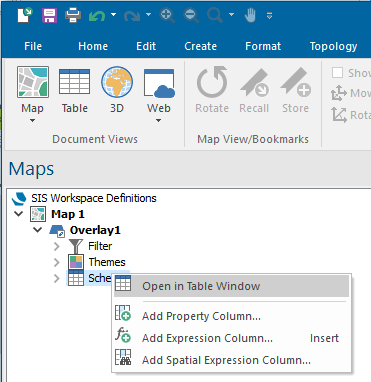Click the Table document view icon

click(x=74, y=82)
